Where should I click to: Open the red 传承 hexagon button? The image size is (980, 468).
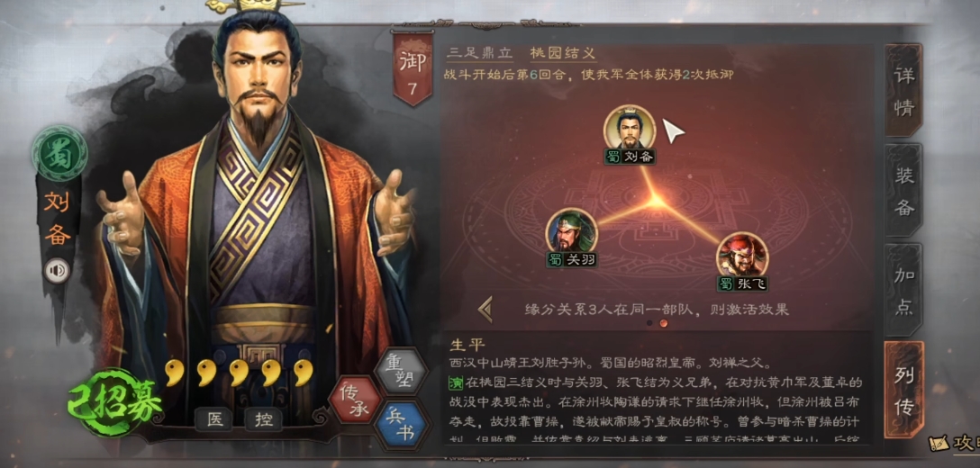pos(354,400)
